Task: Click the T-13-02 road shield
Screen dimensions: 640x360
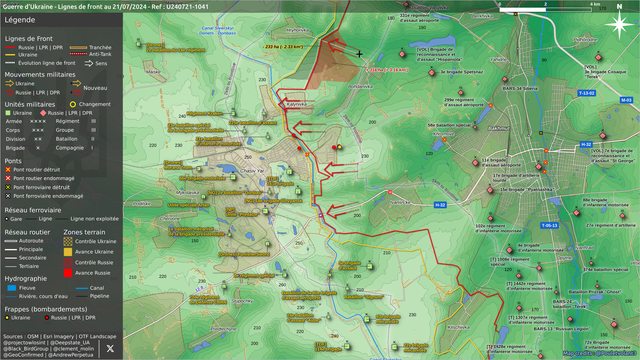Action: click(587, 93)
